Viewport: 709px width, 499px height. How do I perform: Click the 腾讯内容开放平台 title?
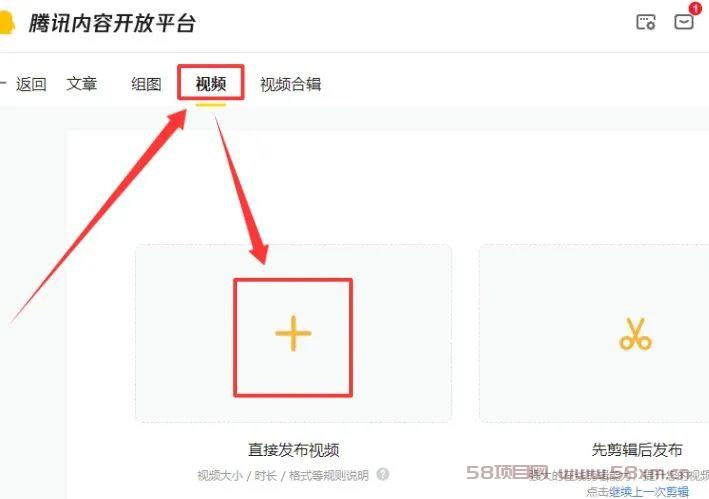pyautogui.click(x=112, y=23)
